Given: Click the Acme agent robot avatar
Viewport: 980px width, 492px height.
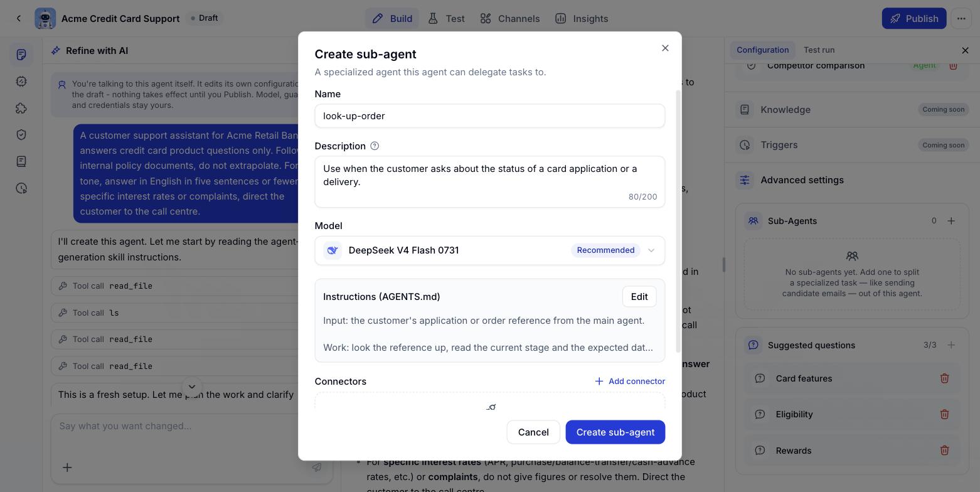Looking at the screenshot, I should point(45,18).
